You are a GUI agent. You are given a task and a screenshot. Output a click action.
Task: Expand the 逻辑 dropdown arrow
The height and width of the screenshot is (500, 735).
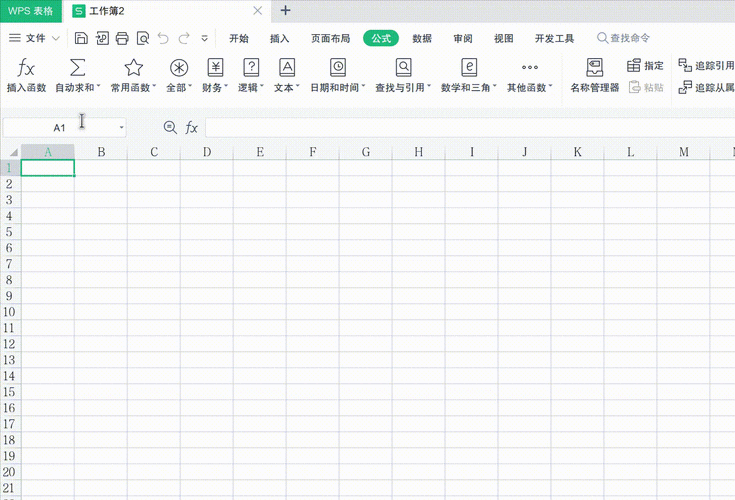point(262,87)
